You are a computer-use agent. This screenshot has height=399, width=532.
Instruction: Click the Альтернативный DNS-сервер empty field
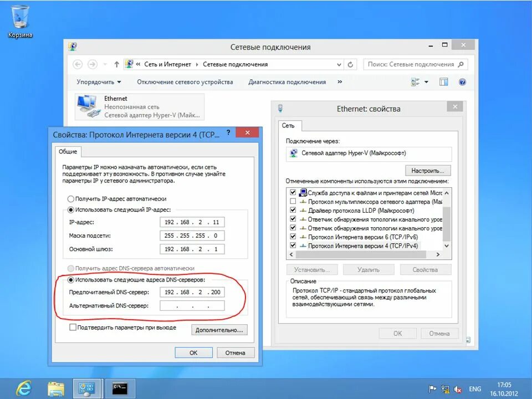point(192,306)
